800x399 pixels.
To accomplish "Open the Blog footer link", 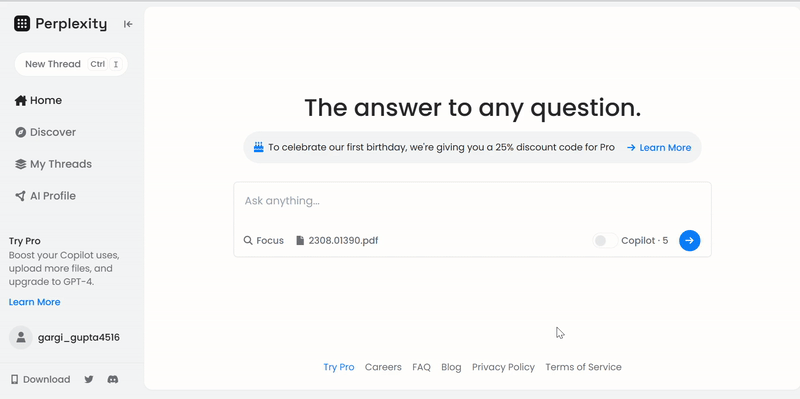I will point(452,367).
